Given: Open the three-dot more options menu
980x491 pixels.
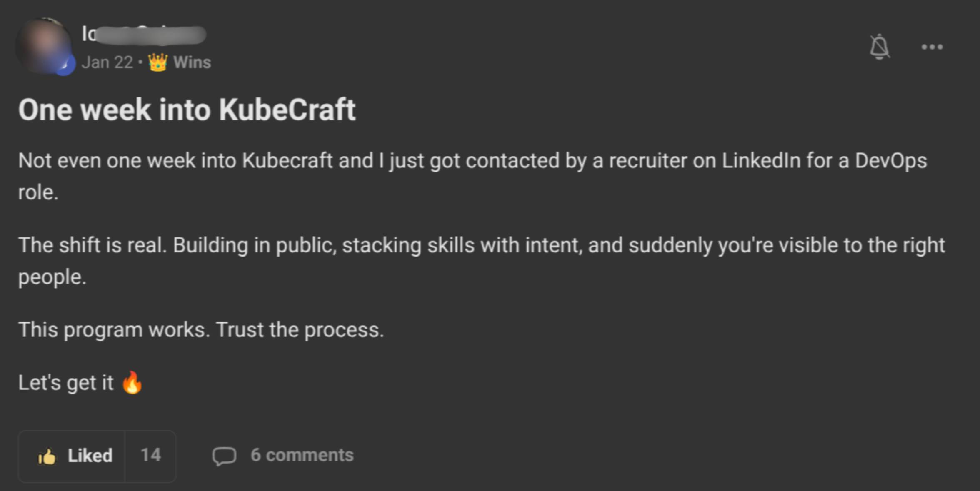Looking at the screenshot, I should pyautogui.click(x=932, y=47).
